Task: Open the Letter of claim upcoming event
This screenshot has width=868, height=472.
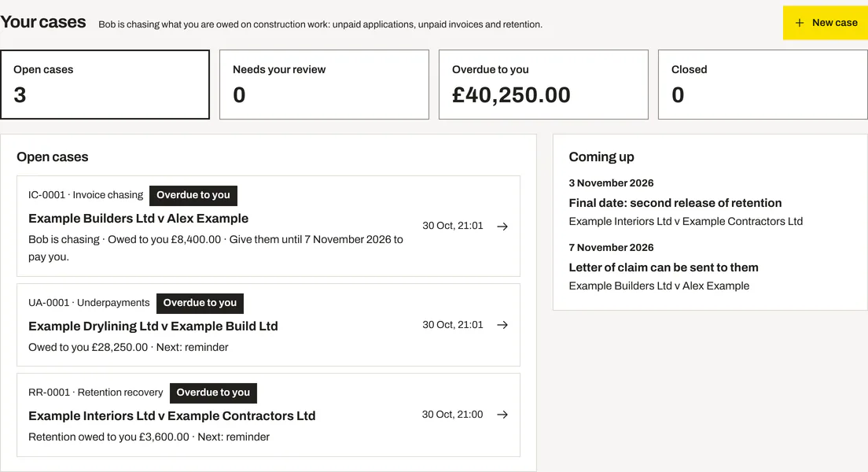Action: coord(664,267)
